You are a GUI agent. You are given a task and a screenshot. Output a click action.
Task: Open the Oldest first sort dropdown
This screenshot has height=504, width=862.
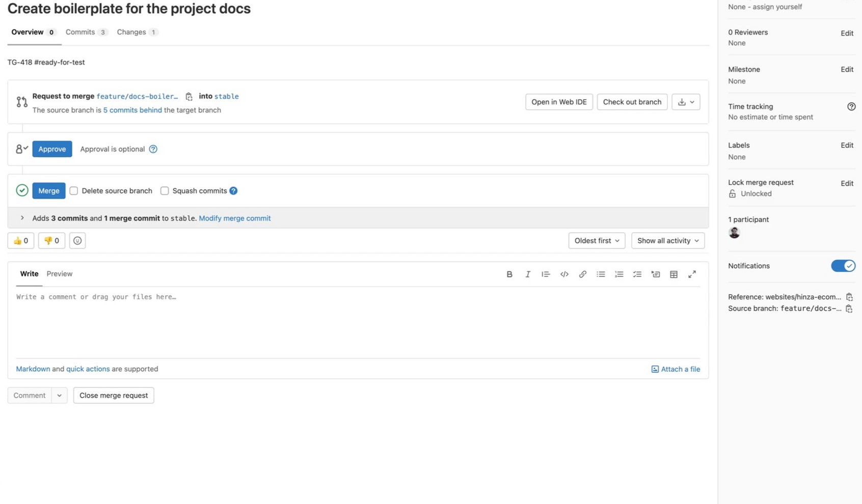597,241
